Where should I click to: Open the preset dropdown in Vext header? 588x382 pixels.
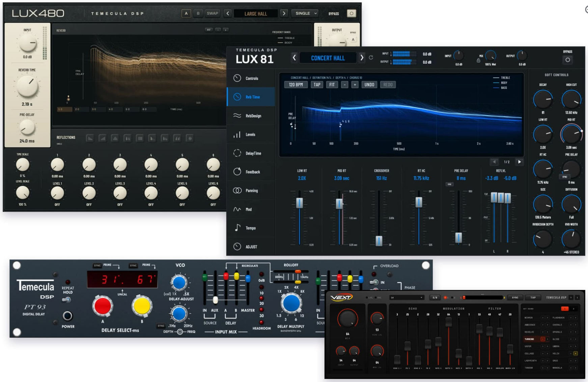[407, 297]
